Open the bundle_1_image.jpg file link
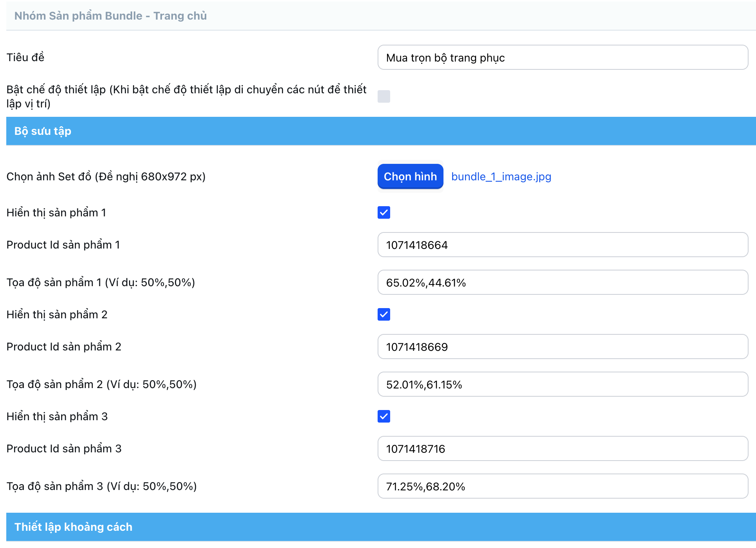The height and width of the screenshot is (548, 756). pos(501,176)
